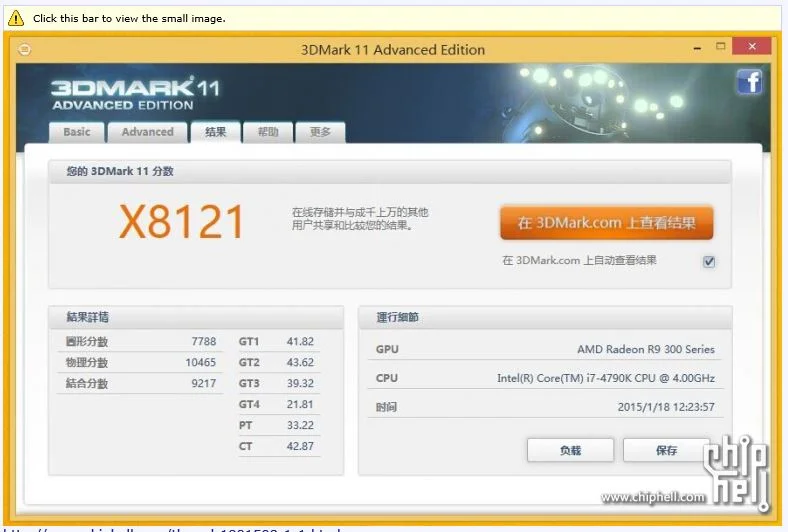Click the graphics score value 7788
Screen dimensions: 788x532
[204, 342]
